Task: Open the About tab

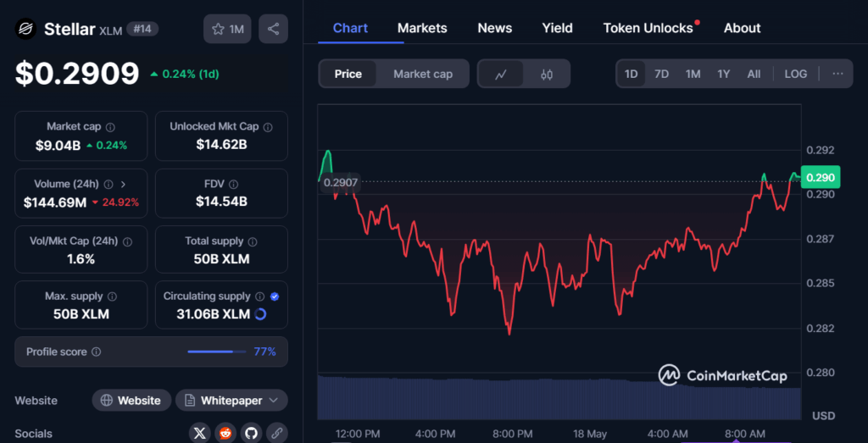Action: point(743,28)
